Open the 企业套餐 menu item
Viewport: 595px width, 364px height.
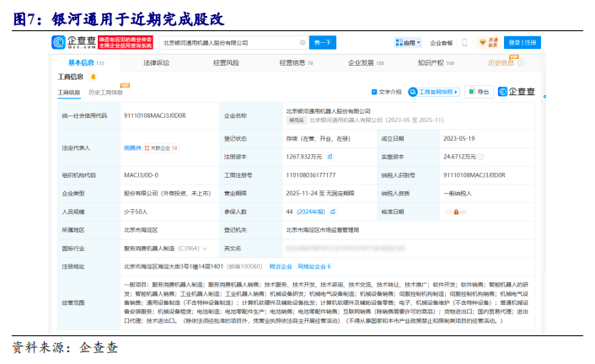point(442,42)
